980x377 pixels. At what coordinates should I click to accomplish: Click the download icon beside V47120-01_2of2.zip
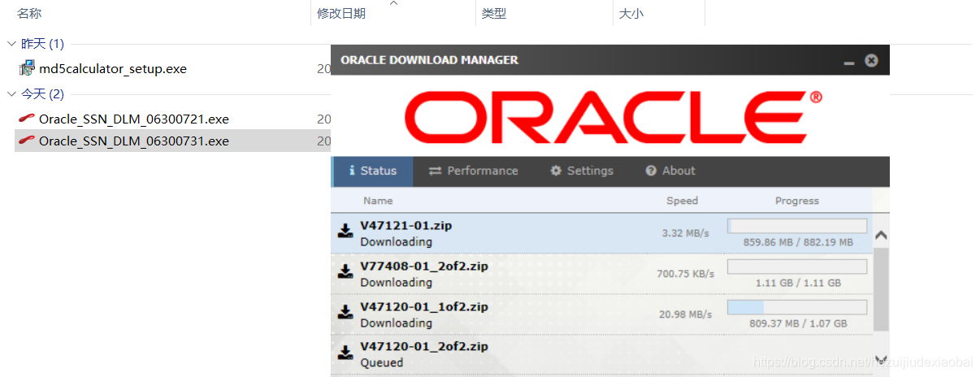click(345, 352)
